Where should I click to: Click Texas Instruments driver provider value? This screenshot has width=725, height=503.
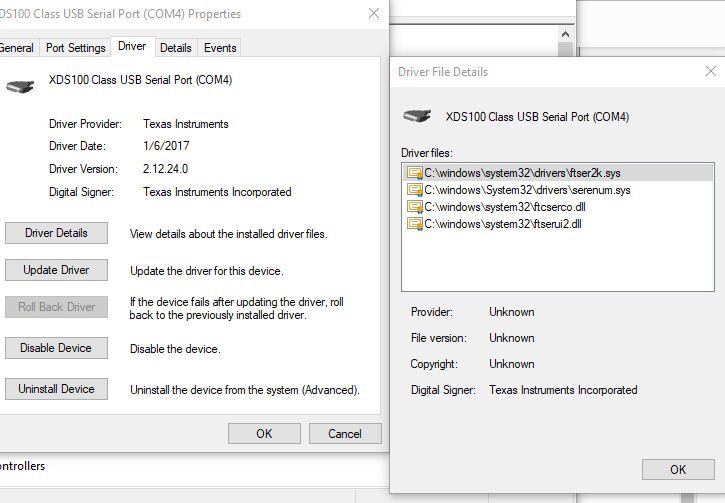[x=185, y=124]
